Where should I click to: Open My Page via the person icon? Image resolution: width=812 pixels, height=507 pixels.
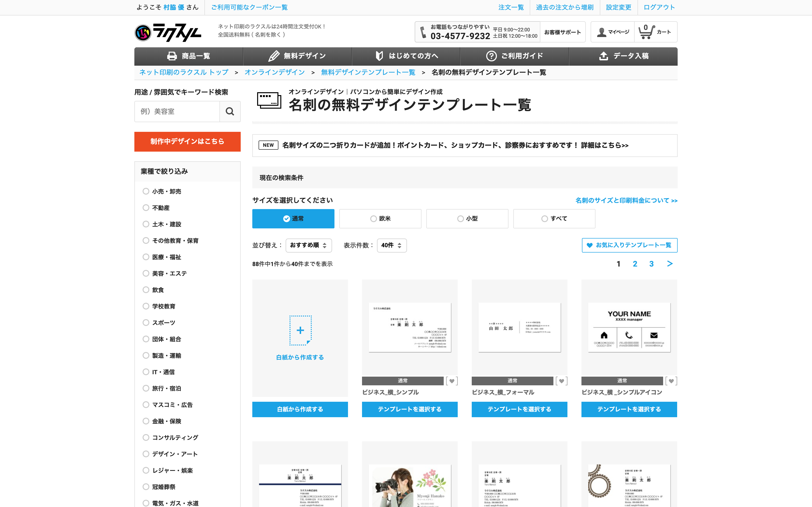coord(602,32)
